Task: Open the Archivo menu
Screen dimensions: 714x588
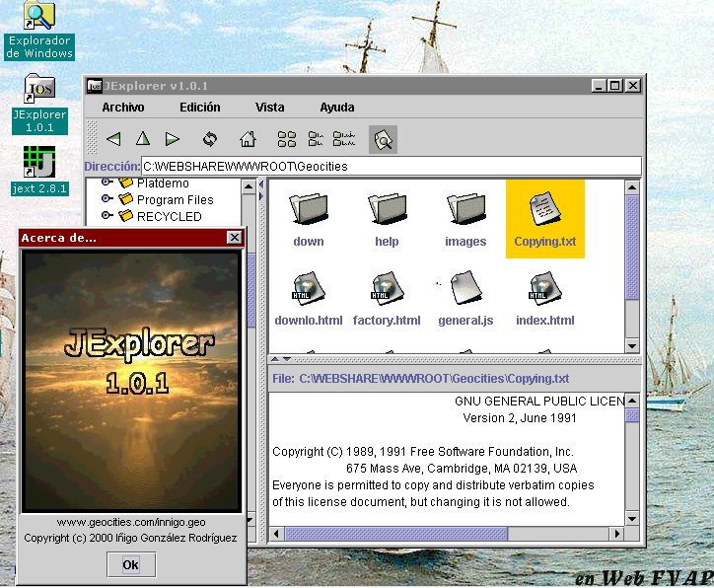Action: point(123,108)
